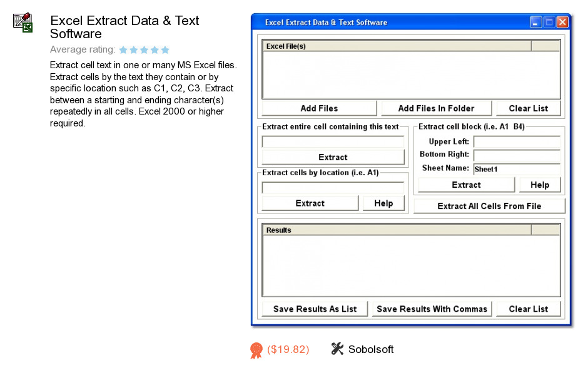This screenshot has width=588, height=378.
Task: Minimize the Excel Extract software window
Action: click(x=535, y=23)
